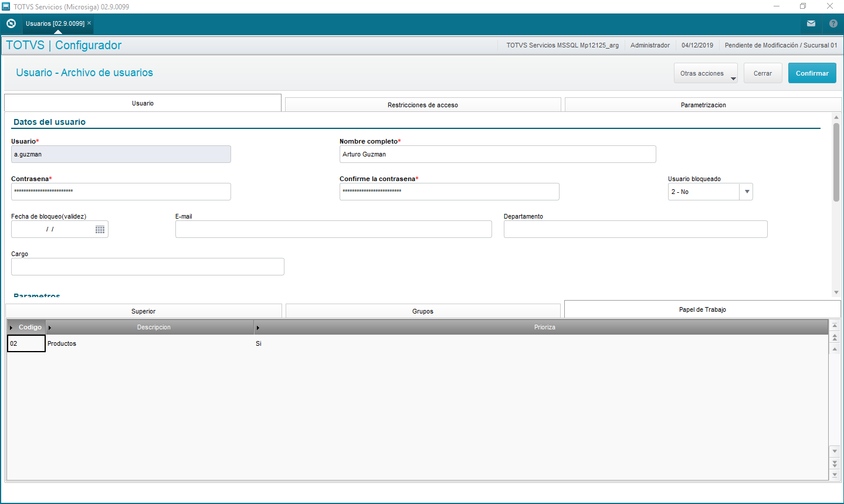Page up in the Papel de Trabajo grid
The width and height of the screenshot is (844, 504).
(x=835, y=337)
